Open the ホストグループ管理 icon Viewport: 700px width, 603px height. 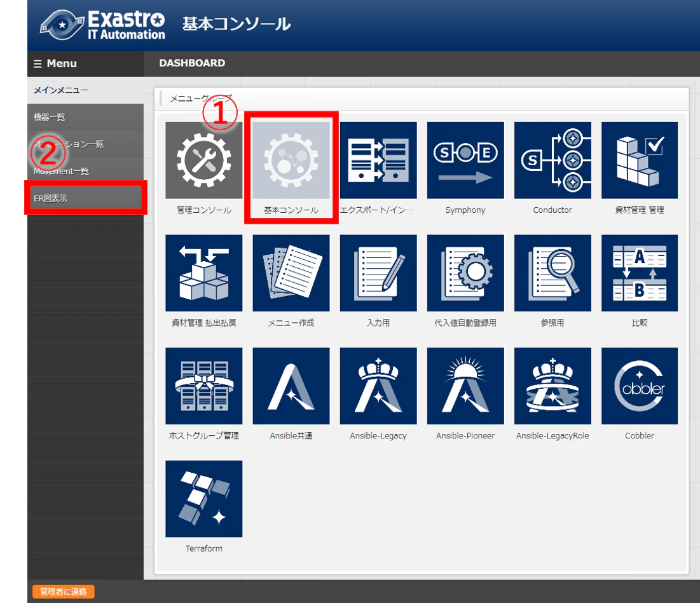click(x=203, y=386)
